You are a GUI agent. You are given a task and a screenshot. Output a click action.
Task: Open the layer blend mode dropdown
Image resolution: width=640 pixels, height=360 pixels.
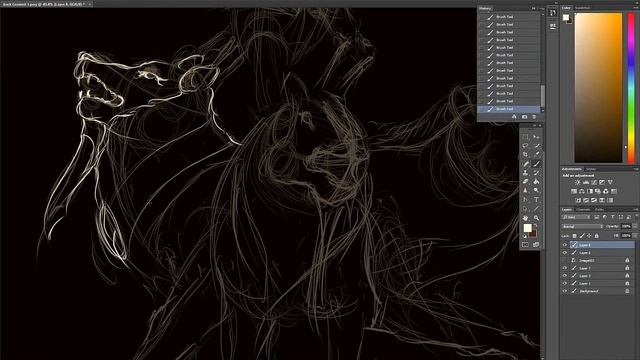pos(582,227)
